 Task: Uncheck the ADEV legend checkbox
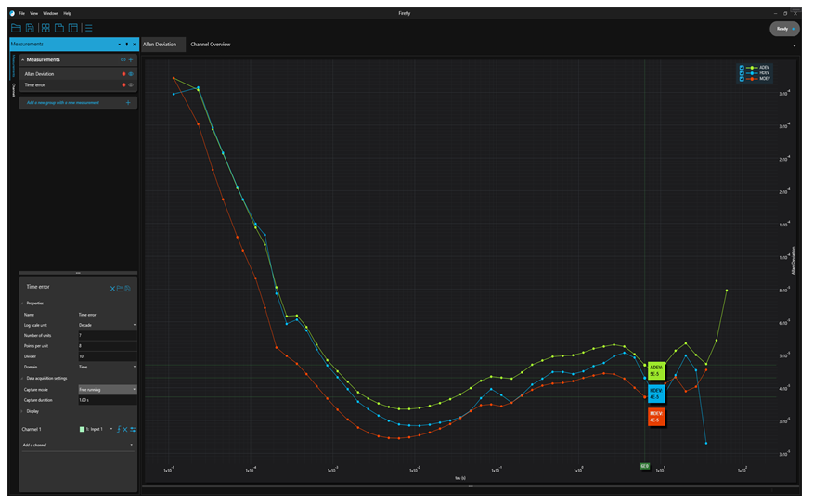click(x=741, y=68)
